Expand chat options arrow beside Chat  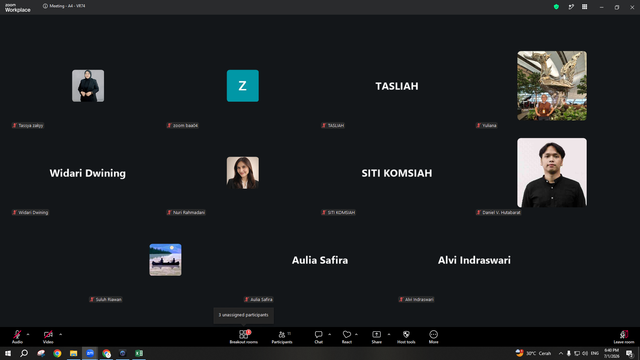(329, 334)
